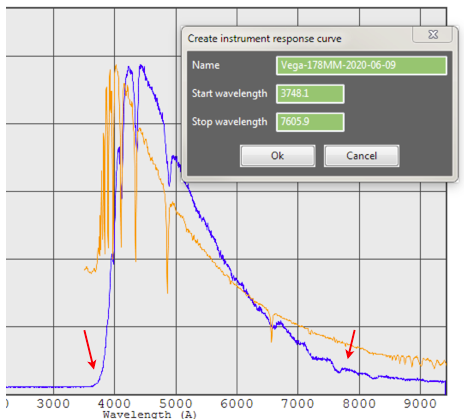The width and height of the screenshot is (464, 419).
Task: Click the 5000 tick label on the axis
Action: click(176, 404)
